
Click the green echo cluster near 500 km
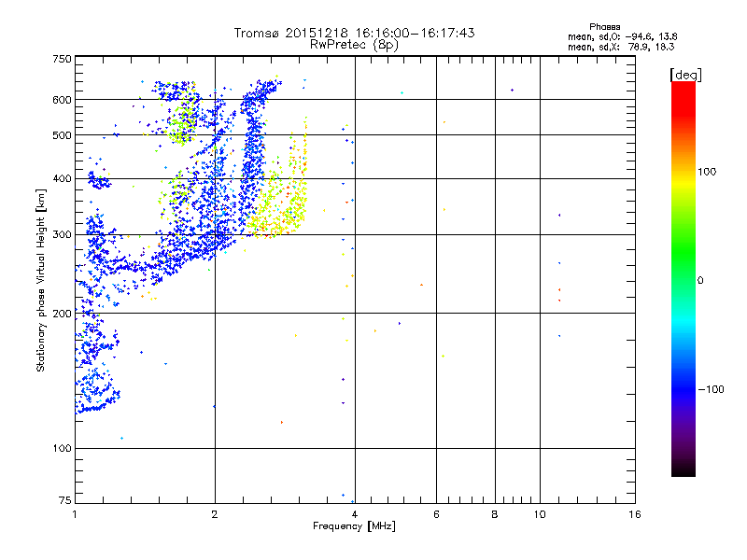click(182, 125)
